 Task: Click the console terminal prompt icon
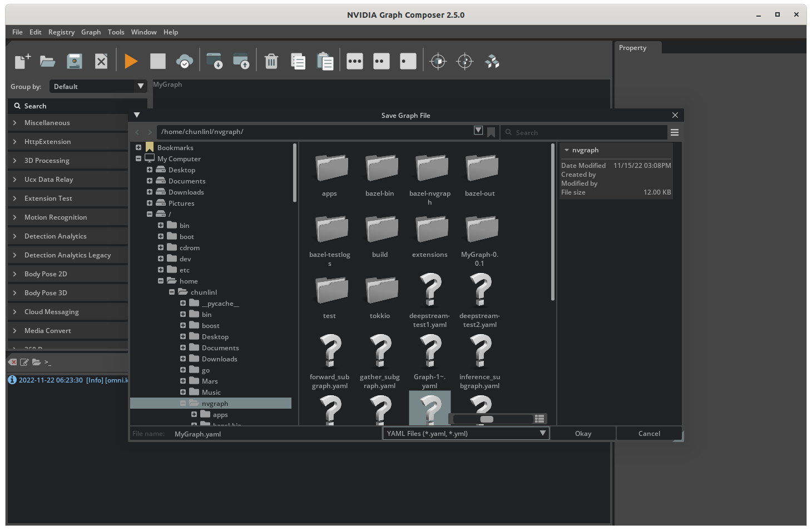tap(48, 362)
